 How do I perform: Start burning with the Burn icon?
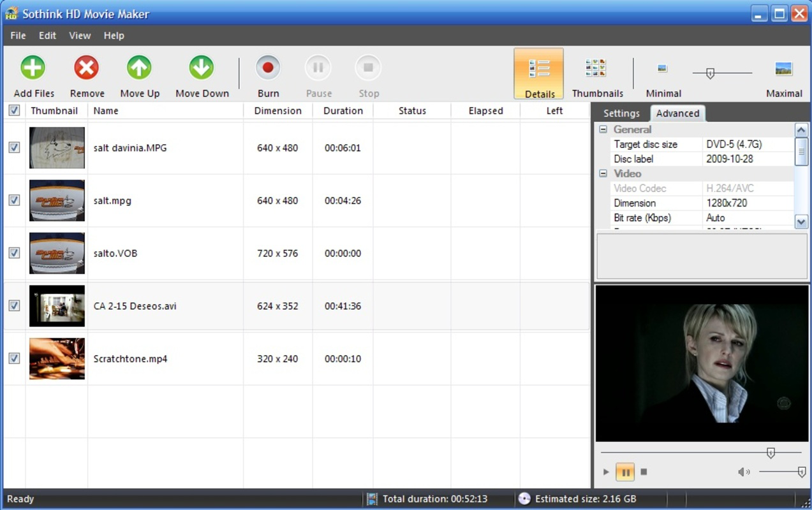coord(268,68)
